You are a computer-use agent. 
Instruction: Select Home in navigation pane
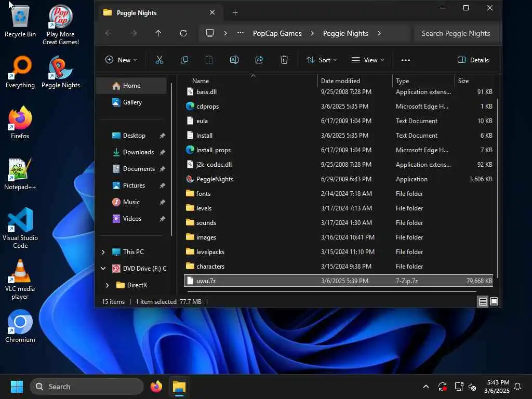[131, 86]
